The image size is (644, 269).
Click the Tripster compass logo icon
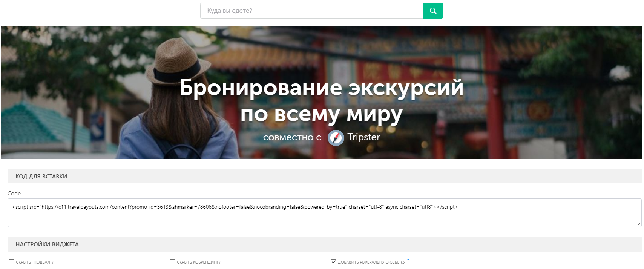click(336, 138)
